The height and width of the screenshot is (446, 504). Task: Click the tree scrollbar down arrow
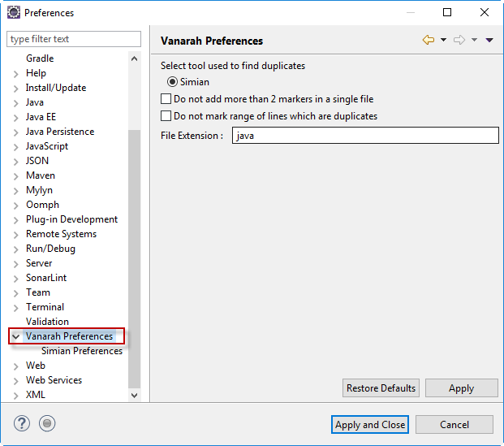pos(135,395)
